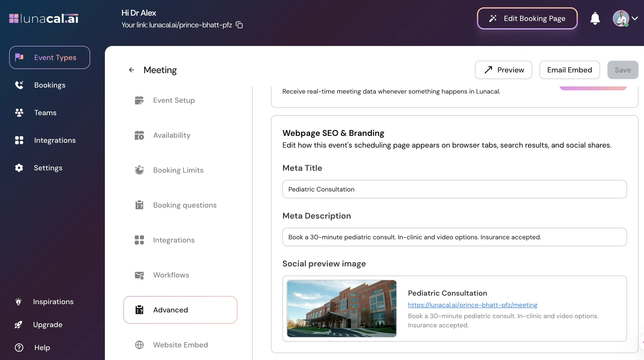The width and height of the screenshot is (644, 360).
Task: Copy your lunacal booking link
Action: click(239, 25)
